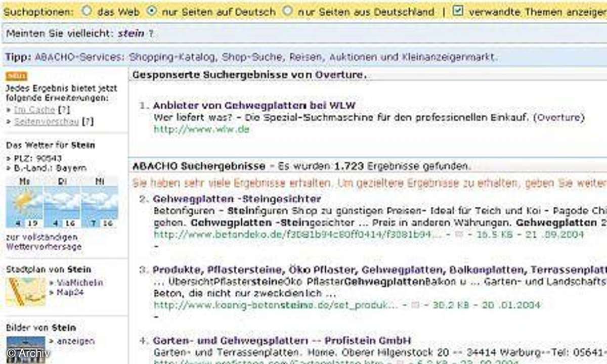The height and width of the screenshot is (364, 607).
Task: Open 'Garten- und Gehwegsplatten -- Profistein GmbH' result
Action: [x=282, y=340]
